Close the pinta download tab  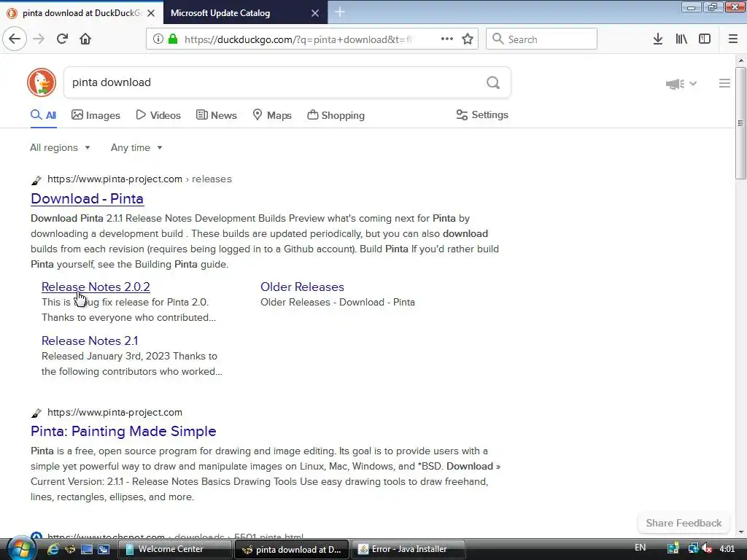(151, 13)
